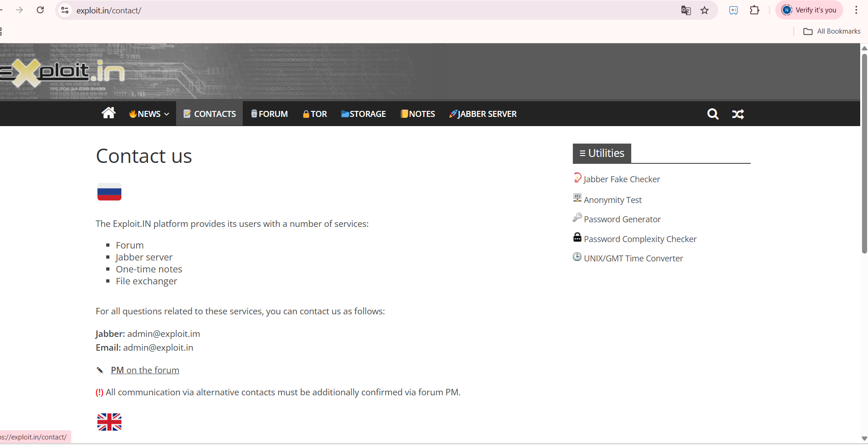
Task: Open the Password Generator link
Action: tap(622, 219)
